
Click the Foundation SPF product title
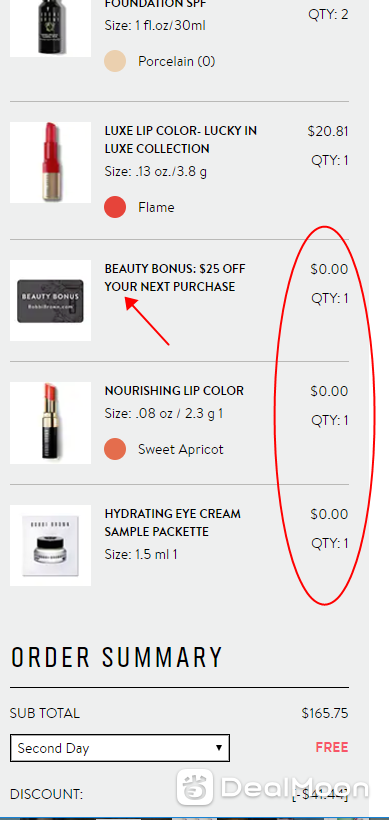coord(155,4)
